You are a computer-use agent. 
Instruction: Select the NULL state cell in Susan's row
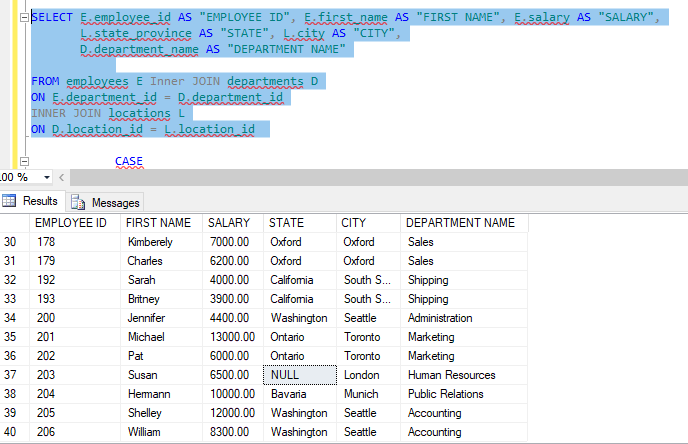click(297, 375)
